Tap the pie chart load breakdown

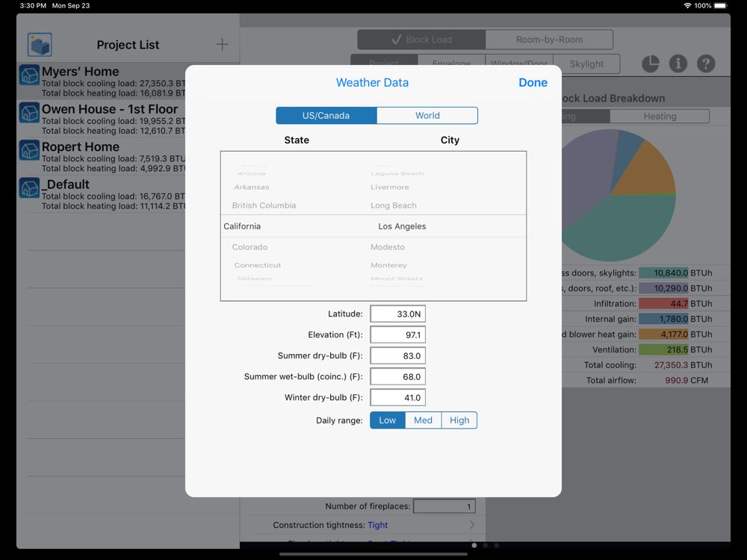tap(619, 195)
